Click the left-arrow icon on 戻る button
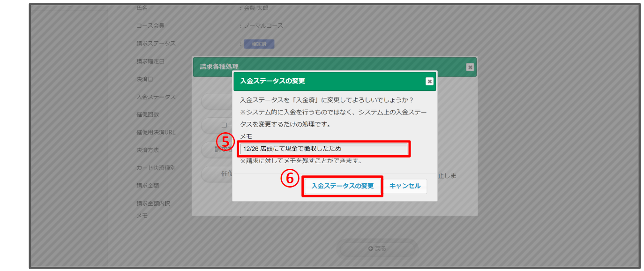 point(371,248)
